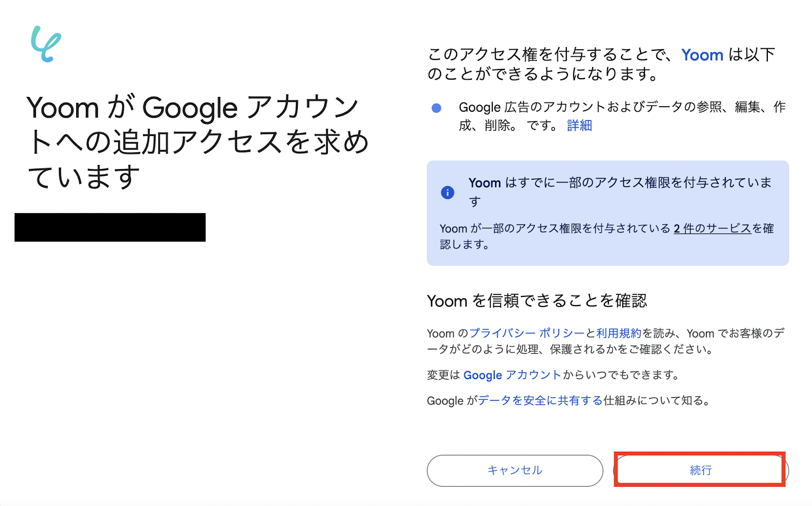
Task: Click the Yoom を信頼できることを確認 heading
Action: [x=537, y=301]
